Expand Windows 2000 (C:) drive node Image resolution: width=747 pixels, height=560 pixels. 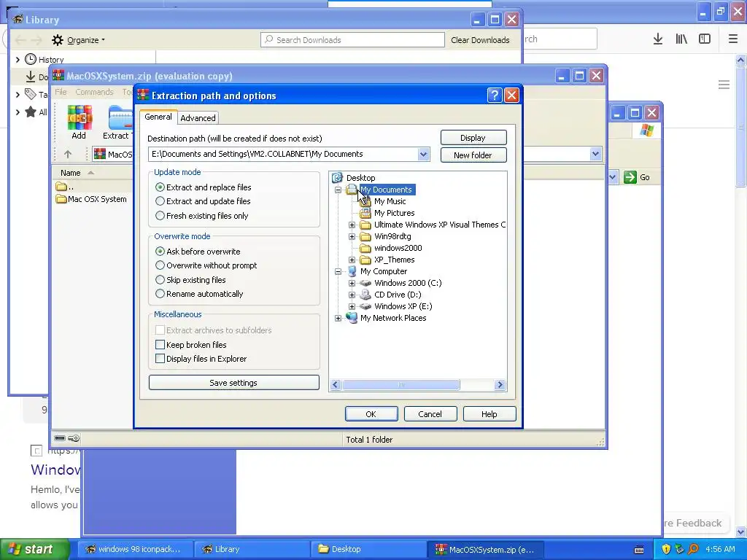tap(352, 283)
